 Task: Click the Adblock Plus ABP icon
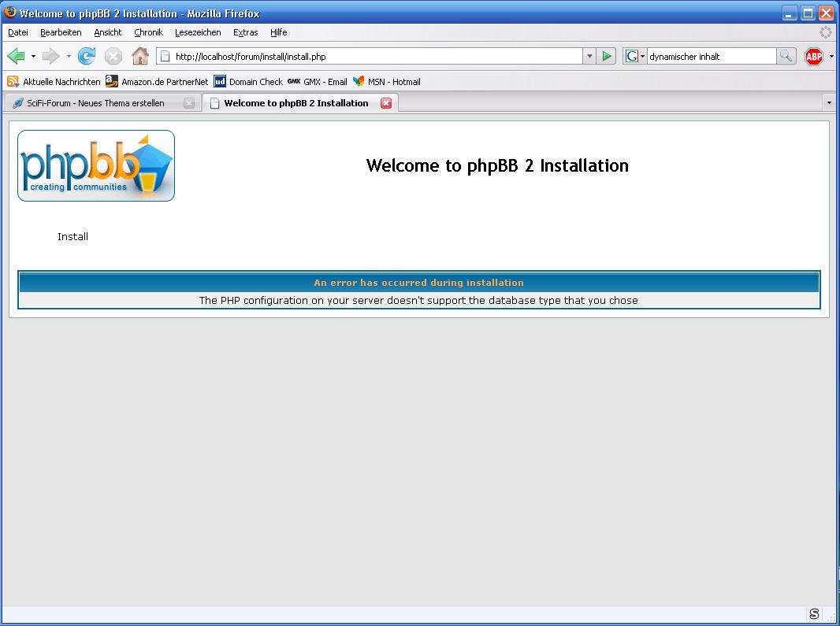tap(813, 56)
